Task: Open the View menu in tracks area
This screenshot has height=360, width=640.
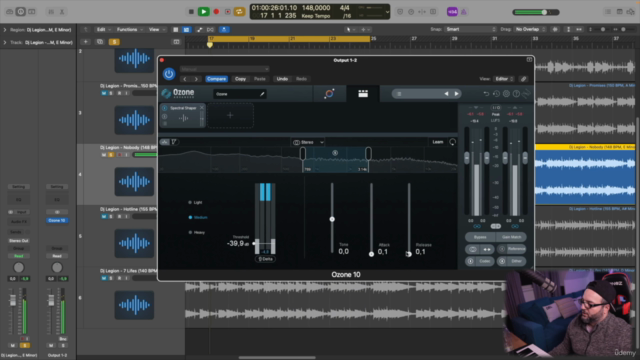Action: click(156, 29)
